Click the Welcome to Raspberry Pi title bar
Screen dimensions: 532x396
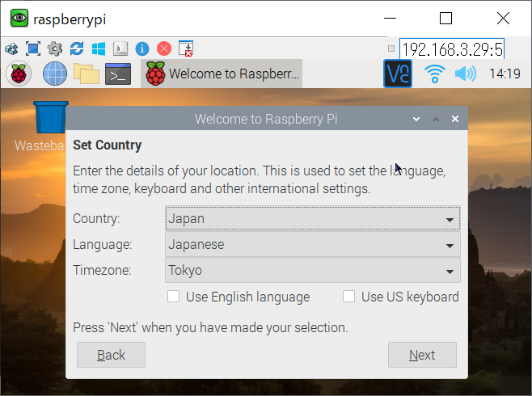tap(266, 119)
